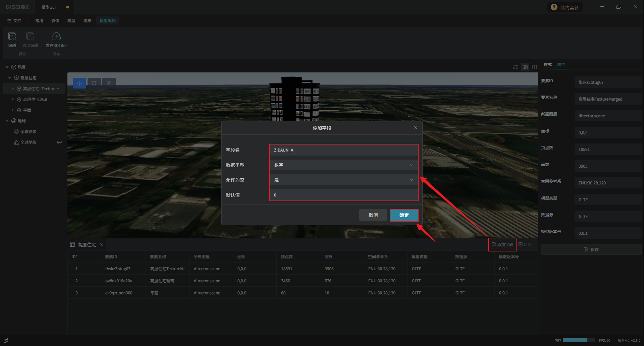Click the rotate tool in viewport

94,83
